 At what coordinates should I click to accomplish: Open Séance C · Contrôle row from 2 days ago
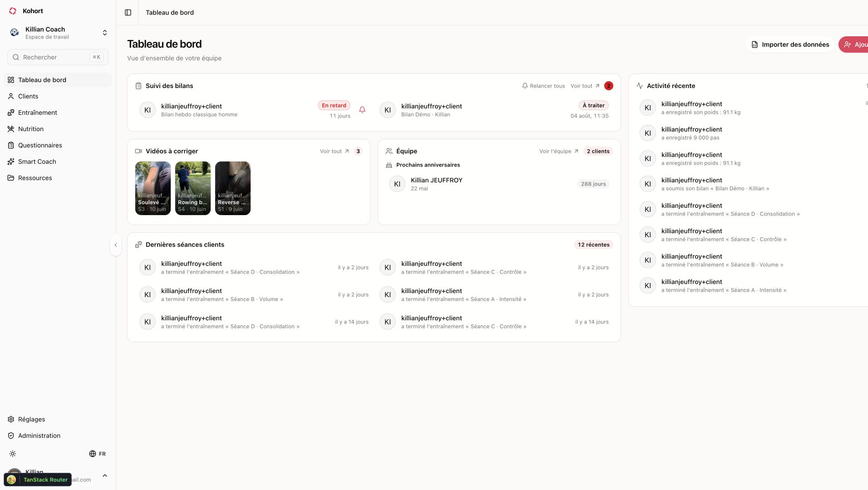coord(494,267)
